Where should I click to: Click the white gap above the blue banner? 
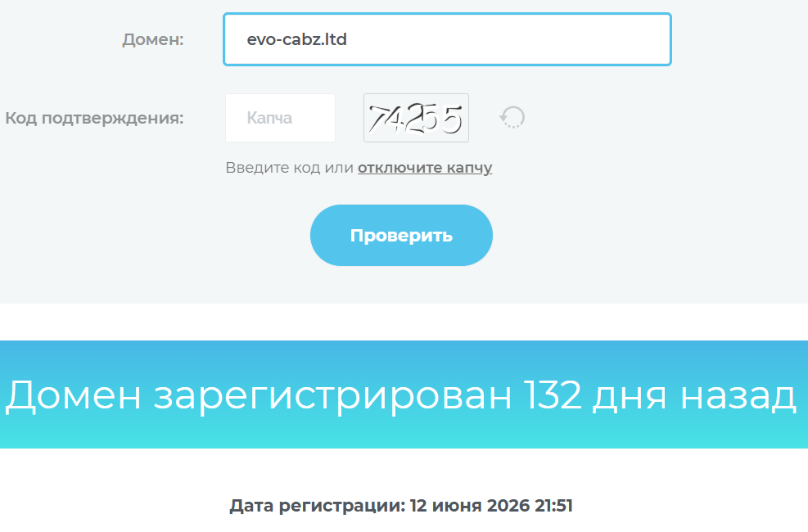coord(404,322)
